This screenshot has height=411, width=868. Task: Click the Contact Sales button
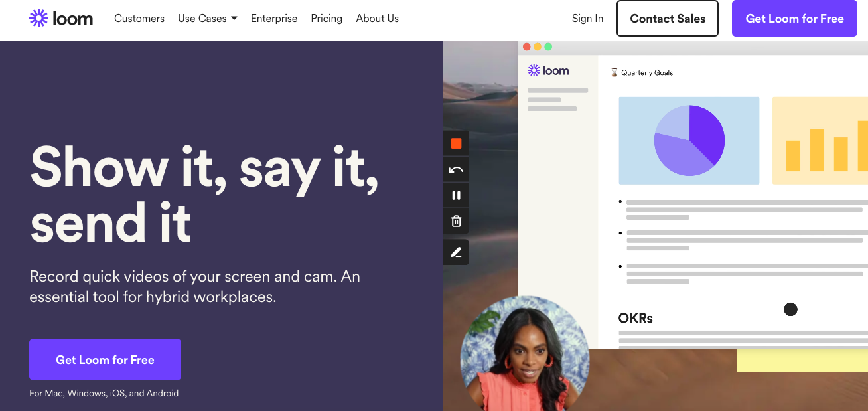[668, 18]
